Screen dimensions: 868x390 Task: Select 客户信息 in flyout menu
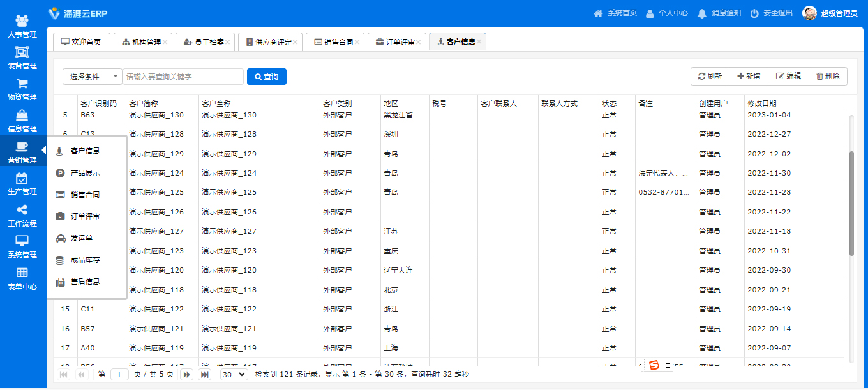click(x=86, y=151)
